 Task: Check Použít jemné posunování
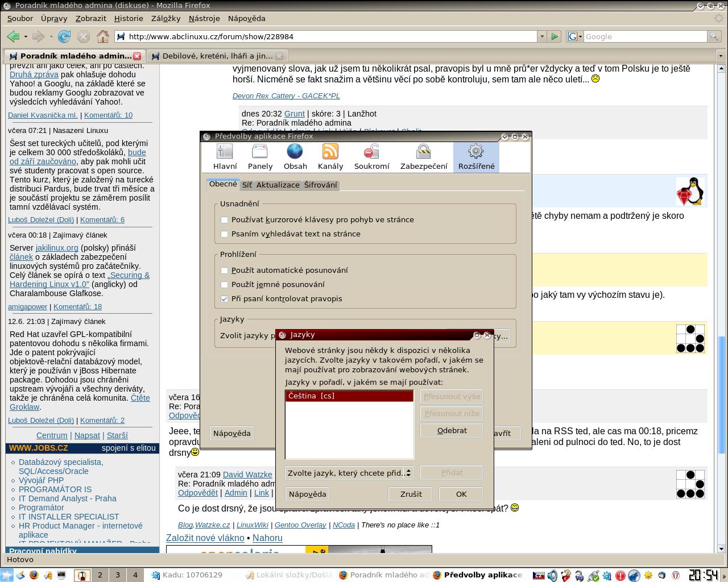[x=224, y=284]
